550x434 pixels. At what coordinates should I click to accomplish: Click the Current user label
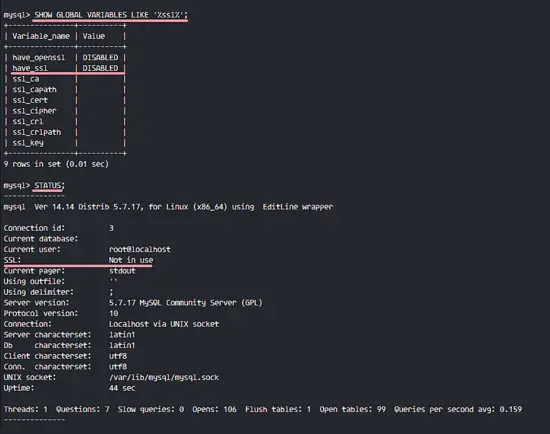point(32,249)
